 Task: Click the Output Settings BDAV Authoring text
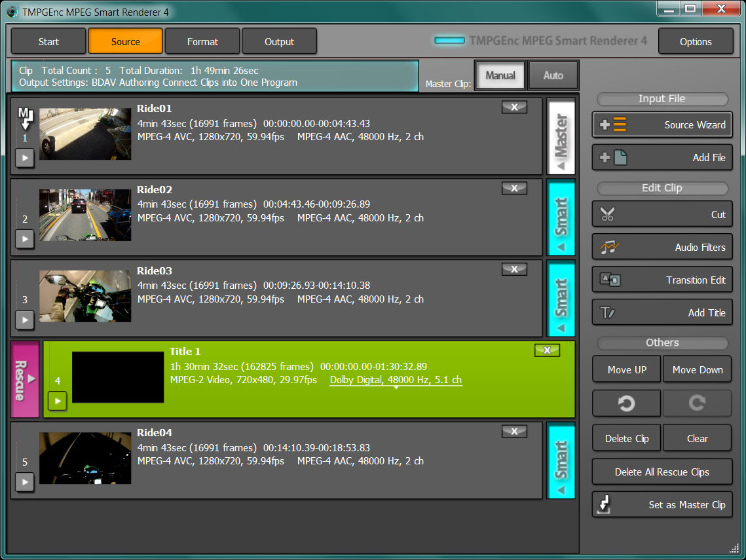pyautogui.click(x=158, y=83)
